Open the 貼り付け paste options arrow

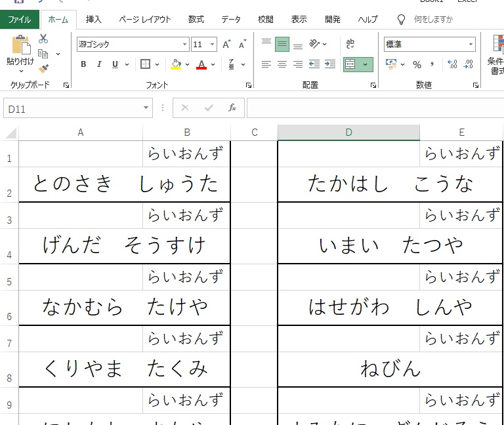tap(21, 71)
